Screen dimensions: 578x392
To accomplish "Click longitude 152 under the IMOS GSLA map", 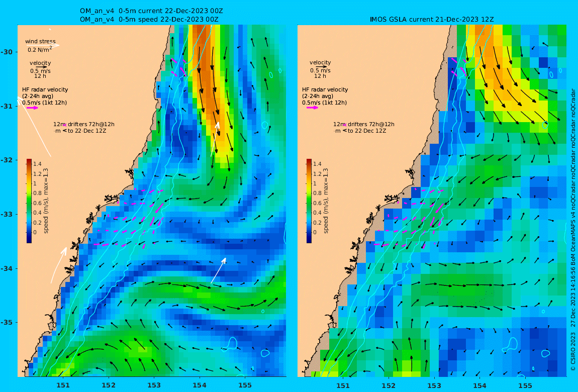I will pos(389,385).
